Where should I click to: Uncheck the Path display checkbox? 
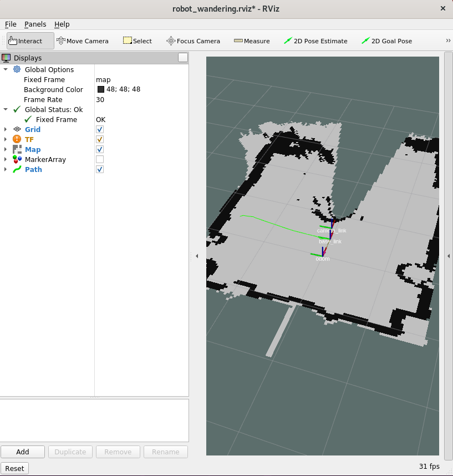pos(100,169)
